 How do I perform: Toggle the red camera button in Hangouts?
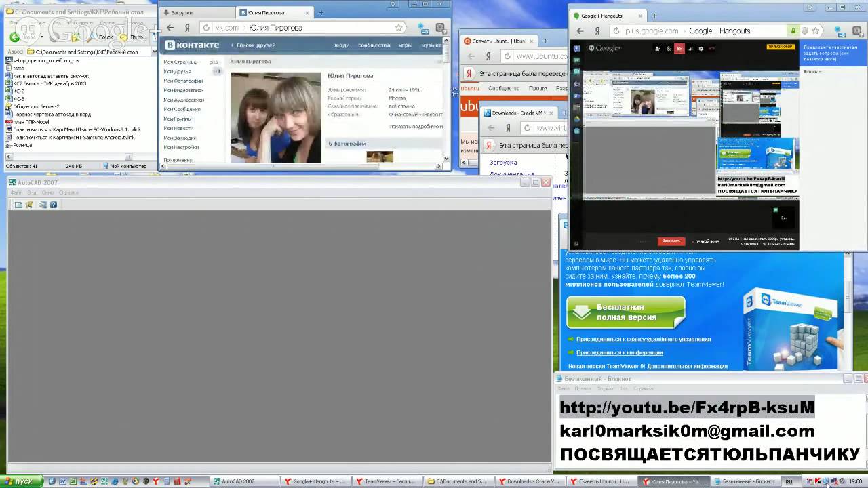[x=679, y=49]
